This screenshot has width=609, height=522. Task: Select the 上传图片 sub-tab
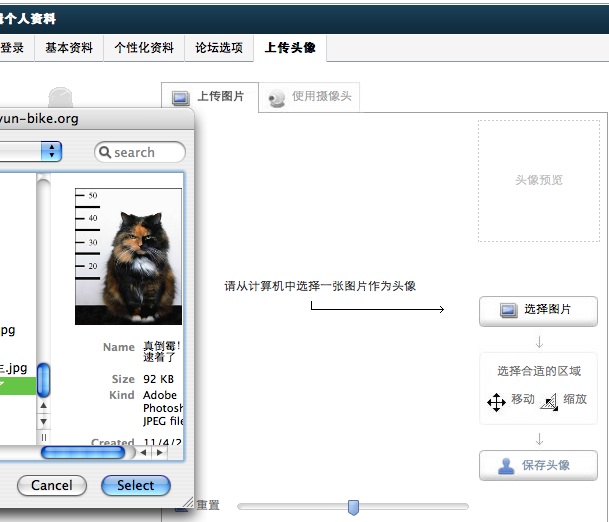(210, 96)
